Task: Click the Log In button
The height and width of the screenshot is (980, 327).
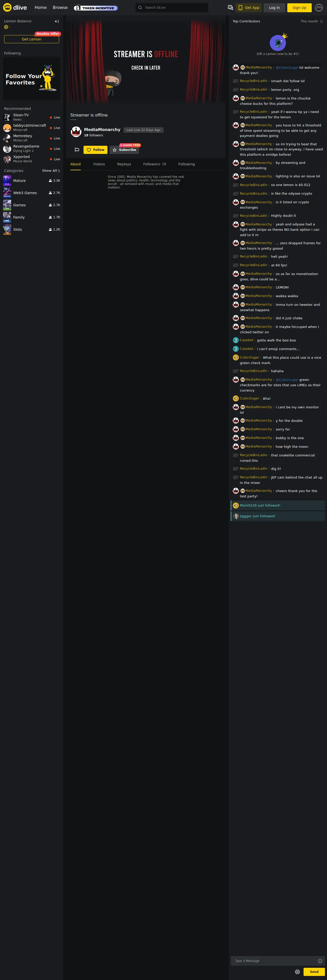Action: click(275, 8)
